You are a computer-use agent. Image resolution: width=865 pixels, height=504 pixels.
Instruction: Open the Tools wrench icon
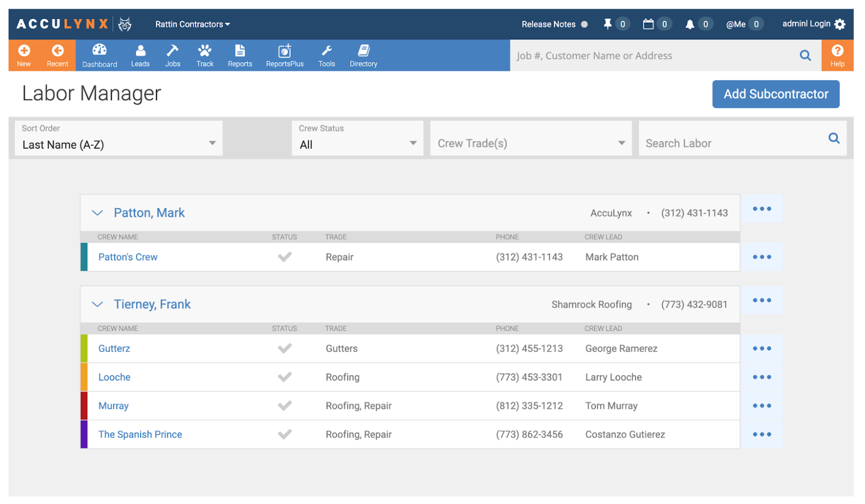[x=326, y=51]
